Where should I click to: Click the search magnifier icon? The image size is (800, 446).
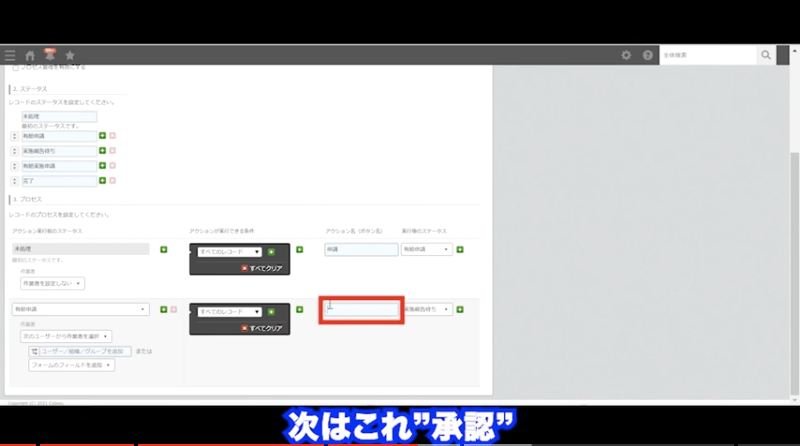(x=766, y=55)
